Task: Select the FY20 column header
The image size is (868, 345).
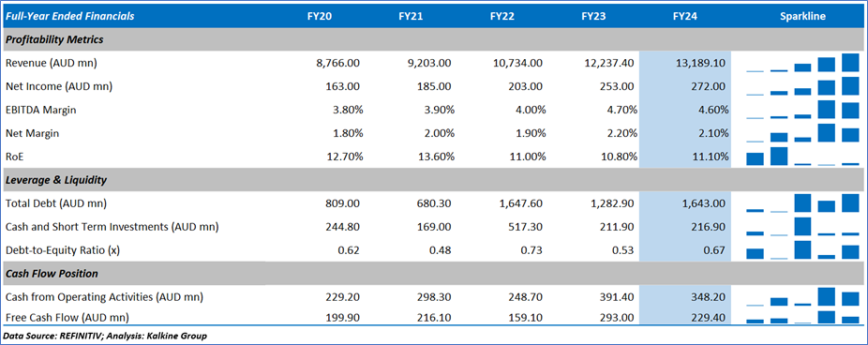Action: pyautogui.click(x=320, y=16)
